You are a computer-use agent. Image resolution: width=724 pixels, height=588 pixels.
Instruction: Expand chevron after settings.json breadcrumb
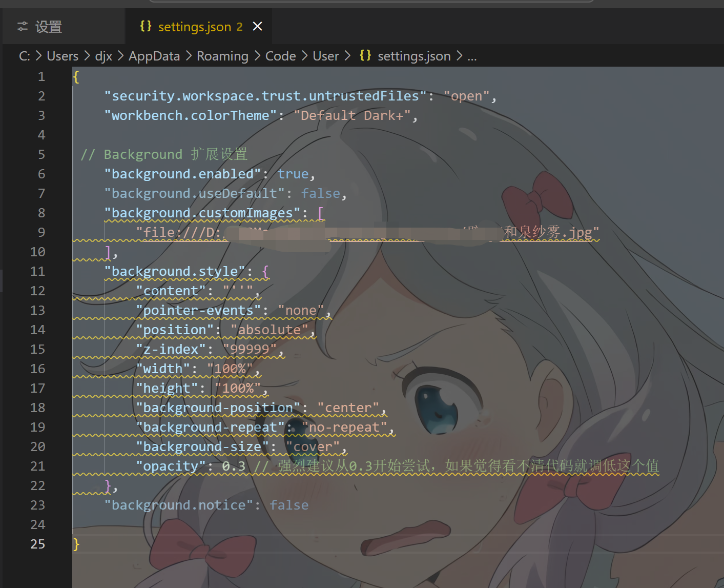(459, 56)
